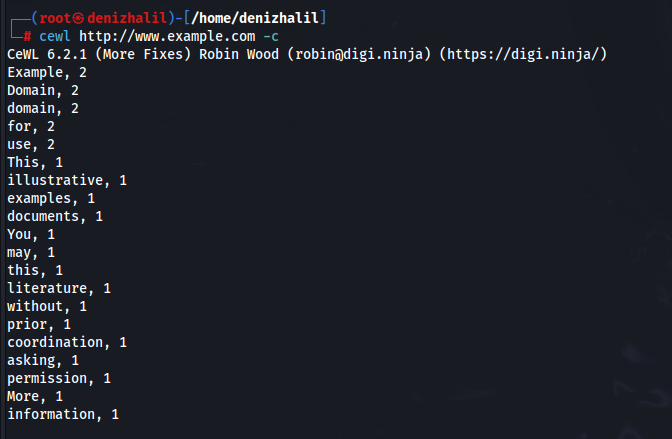Click the 'information, 1' output line
The width and height of the screenshot is (672, 439).
tap(63, 415)
